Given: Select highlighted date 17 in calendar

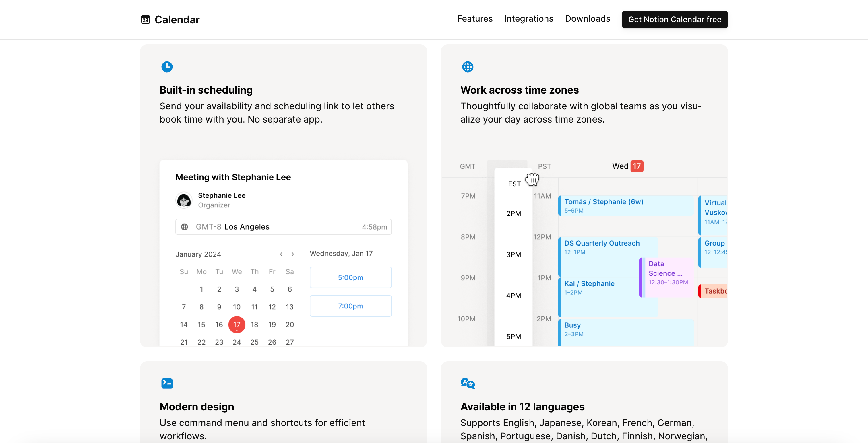Looking at the screenshot, I should pyautogui.click(x=237, y=325).
